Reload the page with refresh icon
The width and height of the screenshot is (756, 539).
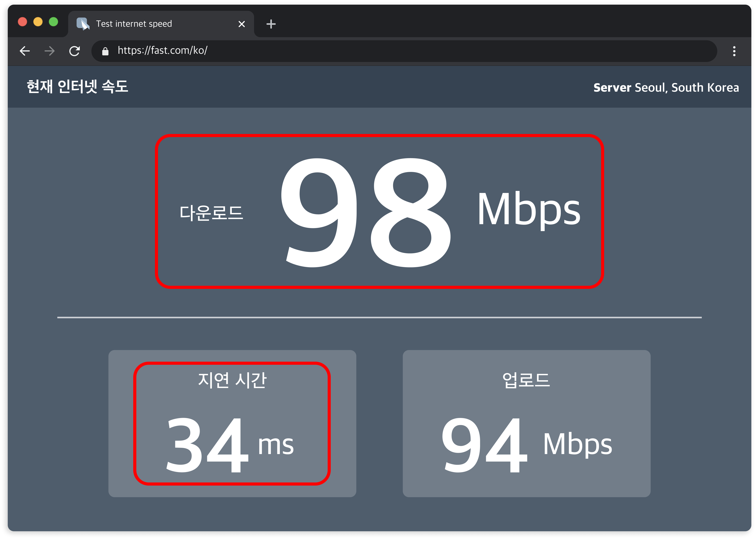tap(74, 51)
